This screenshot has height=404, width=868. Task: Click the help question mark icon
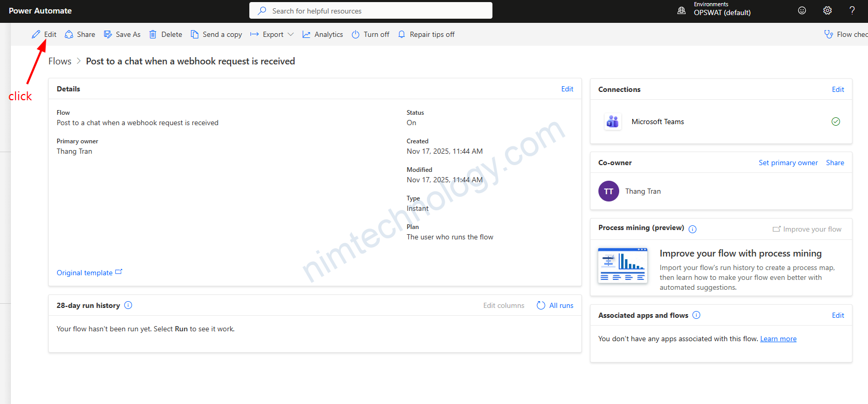click(x=852, y=10)
